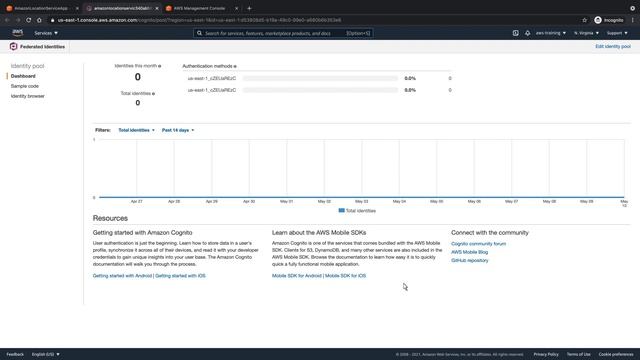Viewport: 640px width, 360px height.
Task: Reload the page with the refresh icon
Action: (x=29, y=20)
